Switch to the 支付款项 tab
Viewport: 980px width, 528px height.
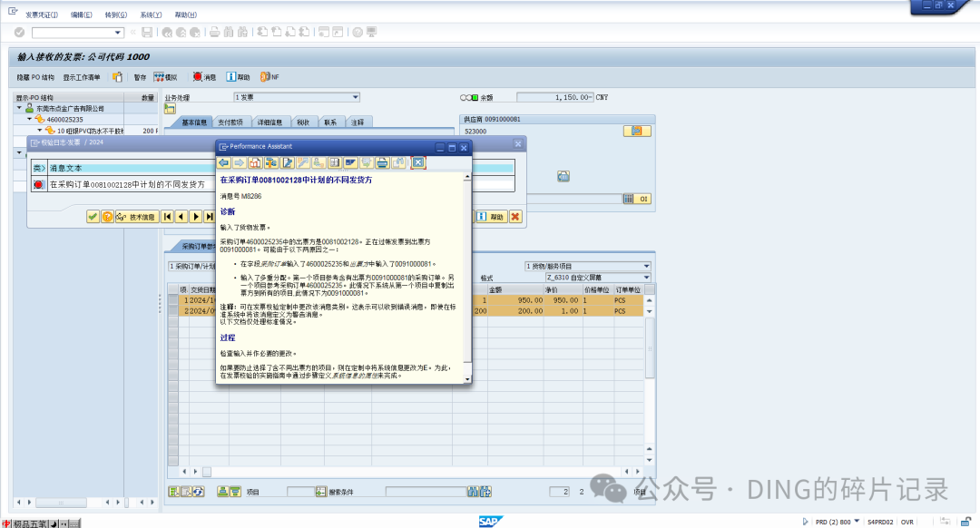point(230,122)
